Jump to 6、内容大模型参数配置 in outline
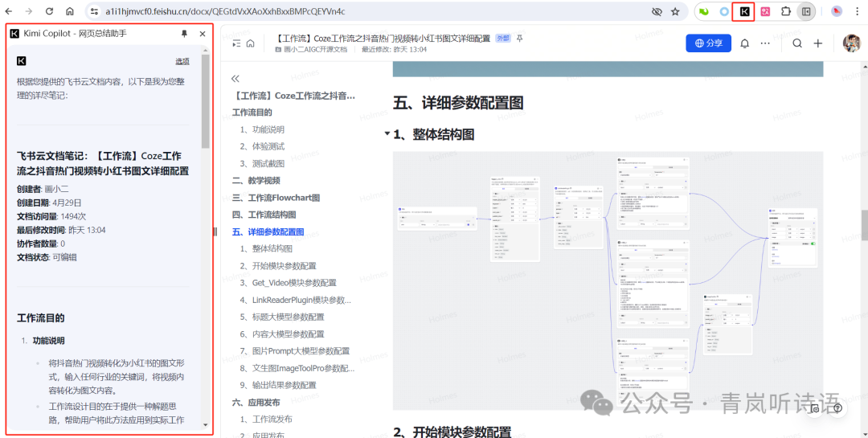 282,334
